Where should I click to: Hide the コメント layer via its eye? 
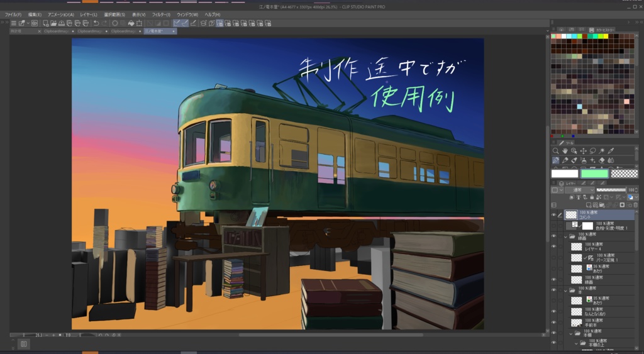pyautogui.click(x=553, y=215)
